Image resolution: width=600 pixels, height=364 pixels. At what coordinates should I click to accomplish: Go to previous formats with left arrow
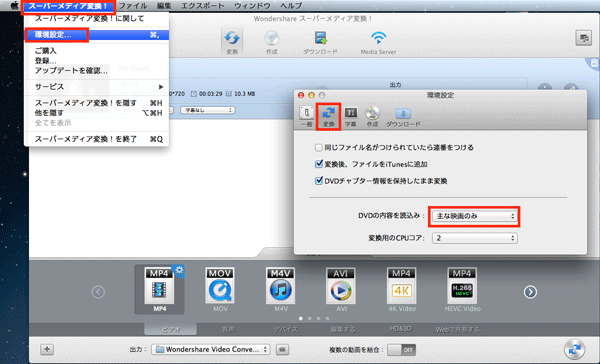tap(98, 292)
